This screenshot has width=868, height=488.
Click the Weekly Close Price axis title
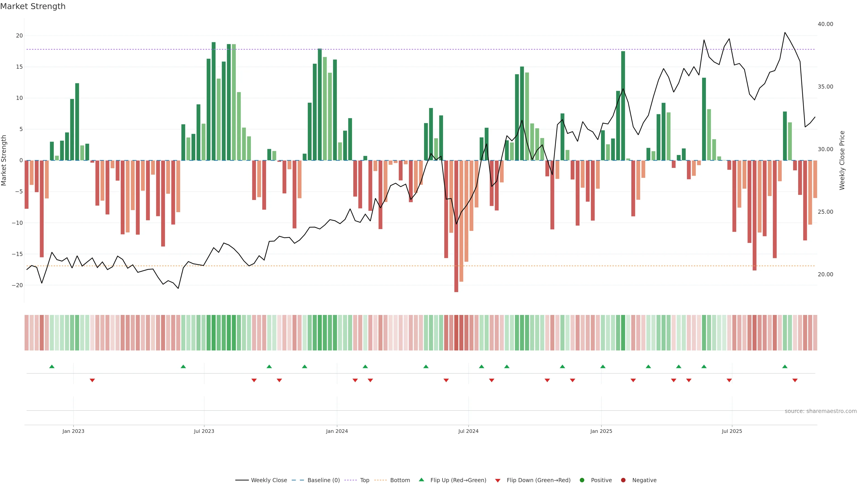coord(842,160)
